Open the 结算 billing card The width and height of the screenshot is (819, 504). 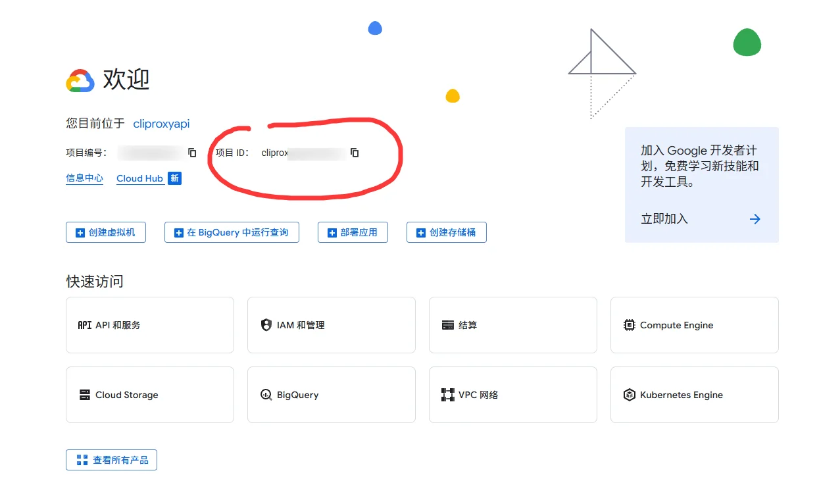pos(512,325)
